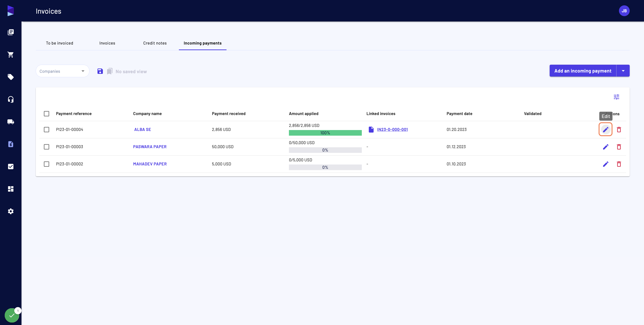Open the table column settings sliders icon
644x325 pixels.
(x=616, y=97)
